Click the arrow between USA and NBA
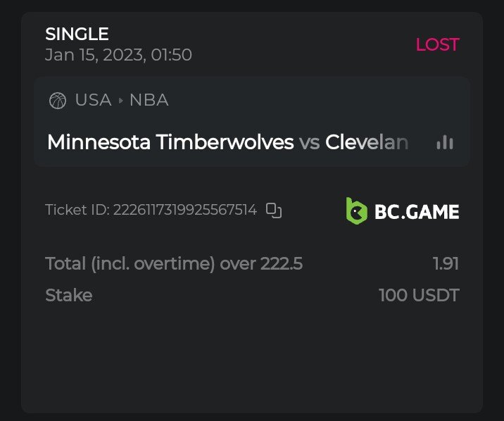504x421 pixels. tap(120, 101)
